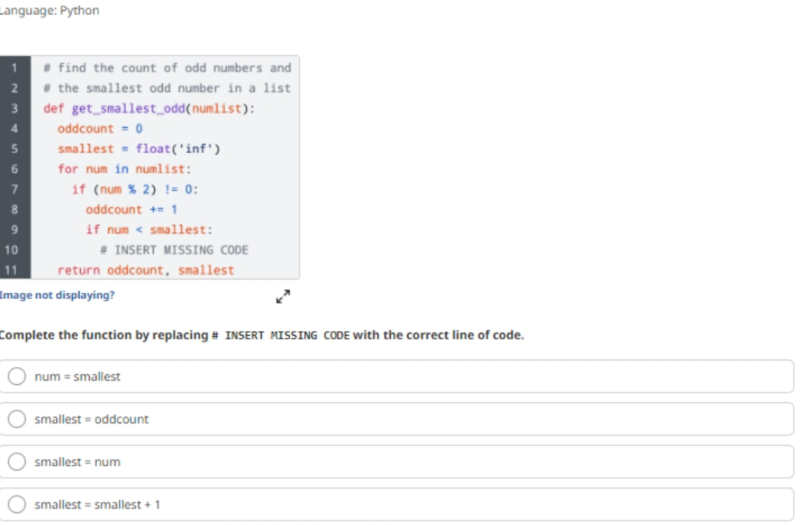Click the expand image icon below the code
This screenshot has width=812, height=526.
pos(282,297)
